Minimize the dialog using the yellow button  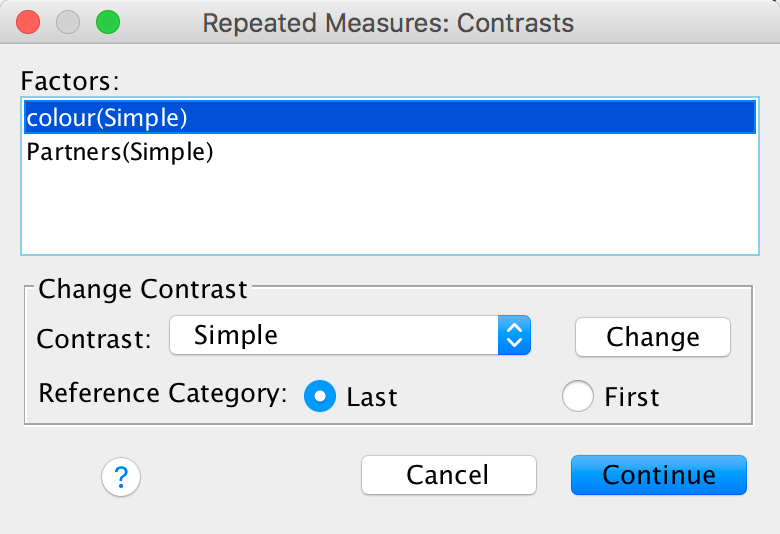tap(67, 22)
